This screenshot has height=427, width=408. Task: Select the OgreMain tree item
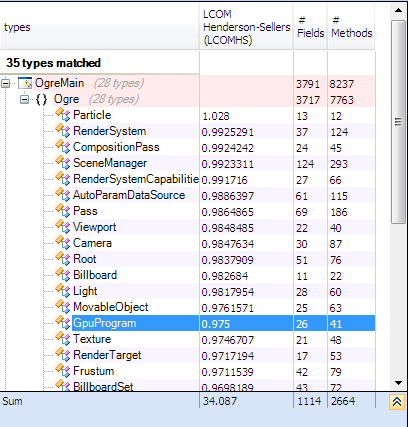click(59, 83)
